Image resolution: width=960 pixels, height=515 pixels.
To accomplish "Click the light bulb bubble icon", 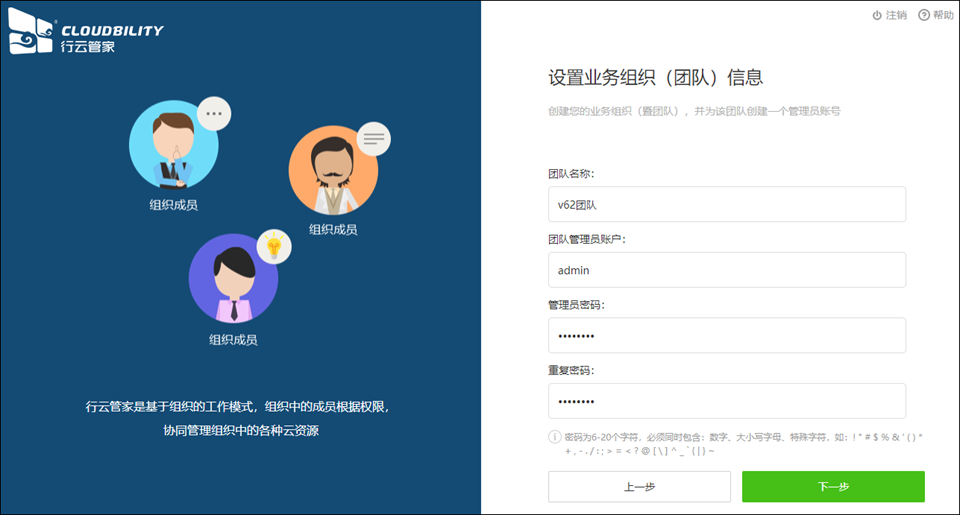I will click(274, 246).
